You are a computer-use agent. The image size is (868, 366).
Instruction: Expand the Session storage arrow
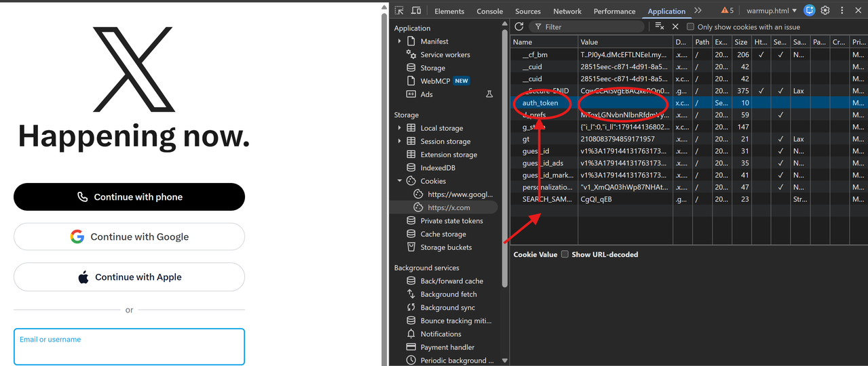coord(400,141)
